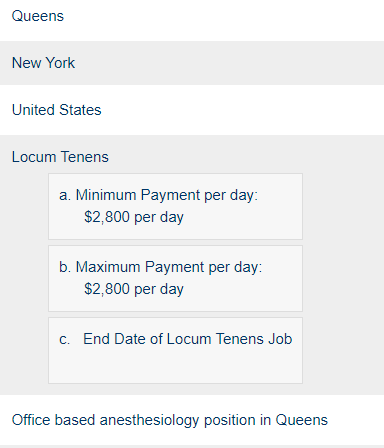Click the empty area below End Date label
Image resolution: width=384 pixels, height=448 pixels.
tap(175, 365)
